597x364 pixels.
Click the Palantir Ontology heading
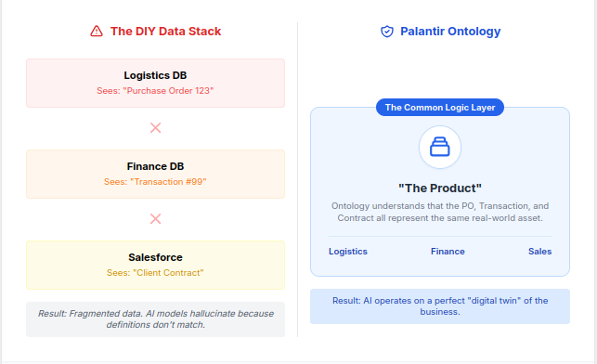[x=450, y=32]
